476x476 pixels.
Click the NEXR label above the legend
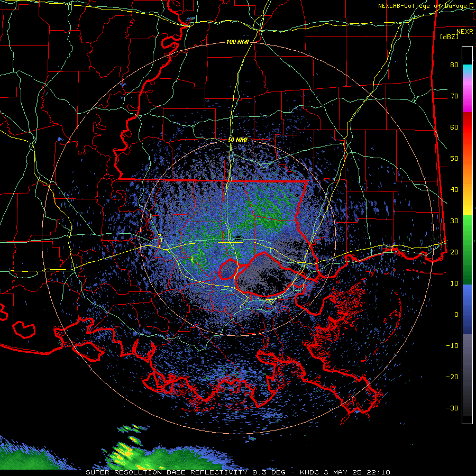[x=465, y=32]
